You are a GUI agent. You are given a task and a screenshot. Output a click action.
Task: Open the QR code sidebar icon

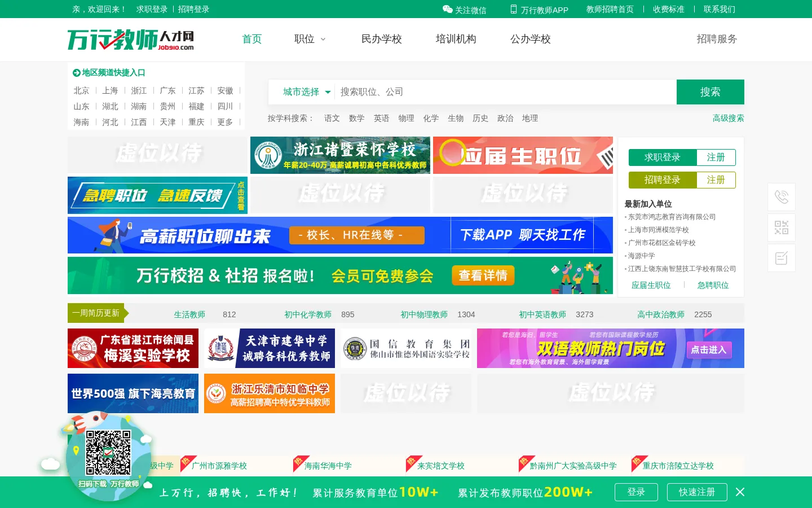782,227
